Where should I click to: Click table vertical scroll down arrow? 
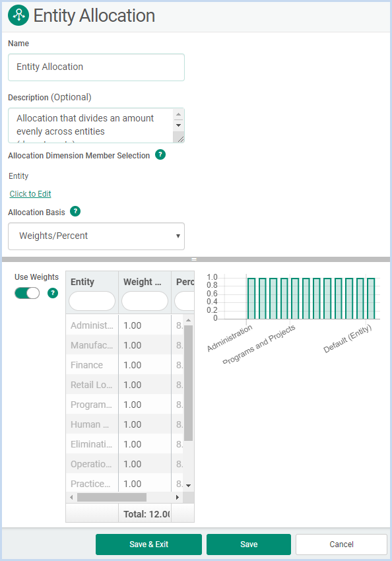(x=189, y=486)
